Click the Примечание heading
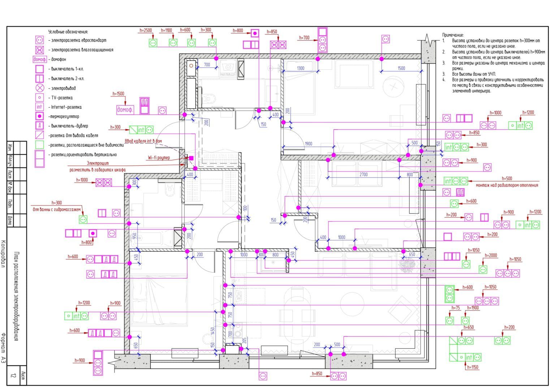The image size is (555, 392). [453, 35]
